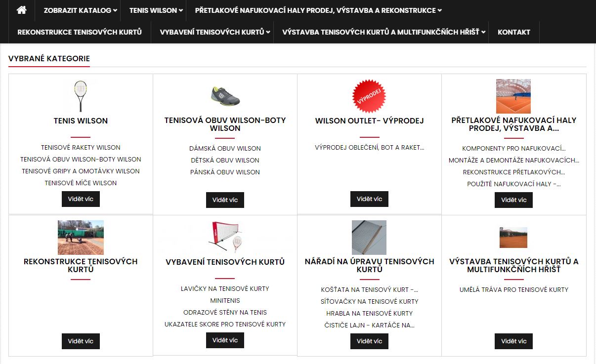
Task: Click the court reconstruction photo
Action: pos(81,237)
